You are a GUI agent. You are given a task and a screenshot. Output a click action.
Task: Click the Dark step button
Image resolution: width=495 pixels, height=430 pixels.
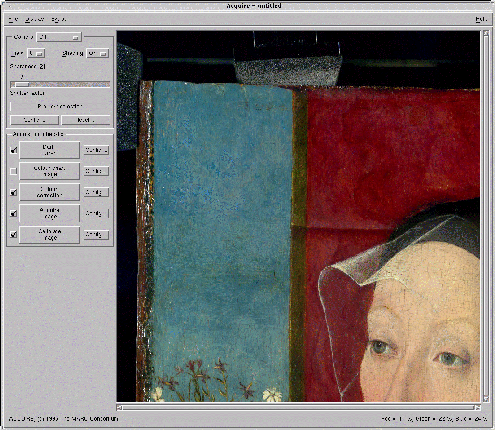point(49,150)
